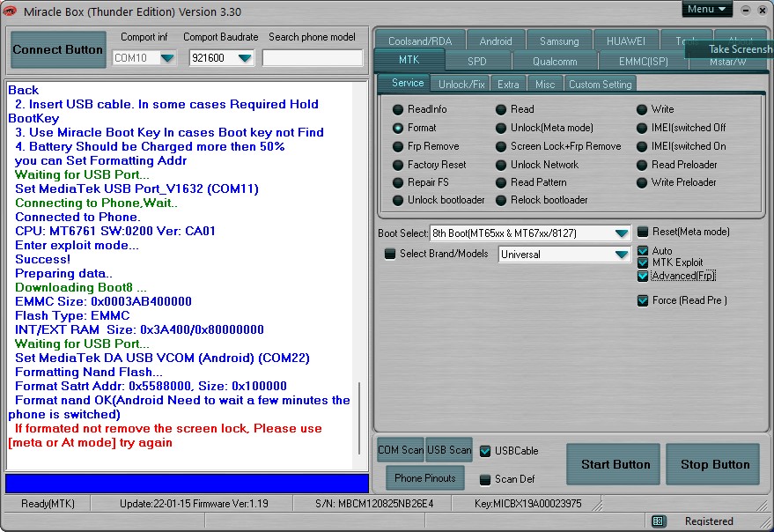
Task: Click the Connect Button
Action: pyautogui.click(x=58, y=49)
